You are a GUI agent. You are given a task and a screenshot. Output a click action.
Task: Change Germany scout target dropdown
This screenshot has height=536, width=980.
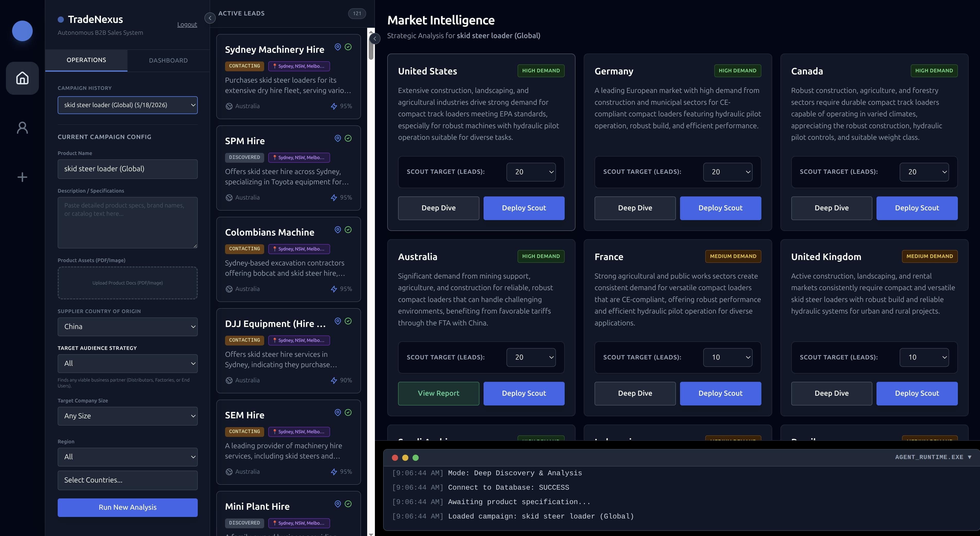(727, 172)
